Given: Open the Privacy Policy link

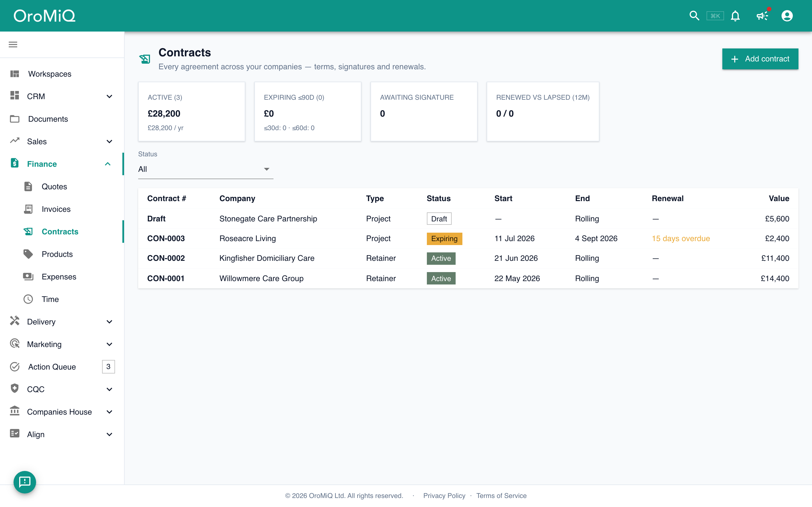Looking at the screenshot, I should click(444, 496).
